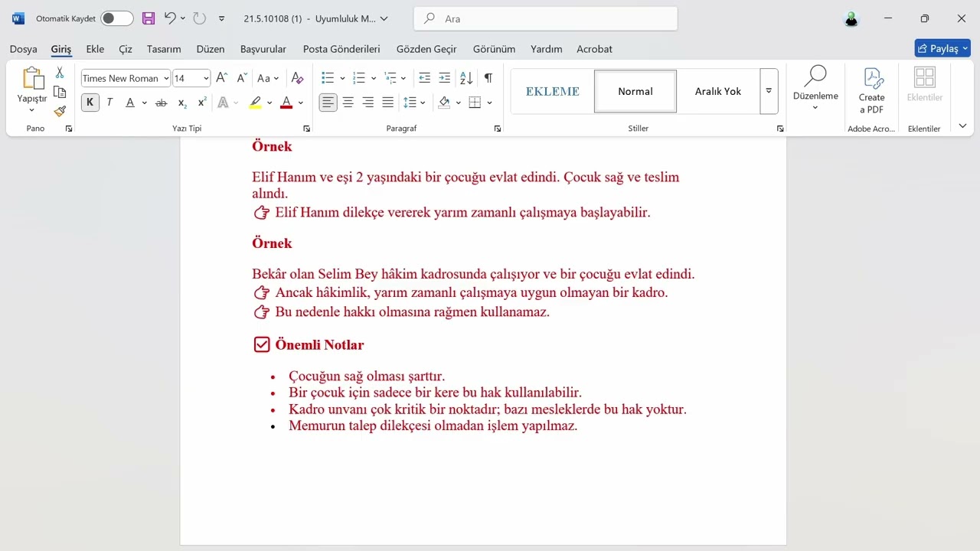The width and height of the screenshot is (980, 551).
Task: Click the Paylaş share button
Action: pyautogui.click(x=942, y=48)
